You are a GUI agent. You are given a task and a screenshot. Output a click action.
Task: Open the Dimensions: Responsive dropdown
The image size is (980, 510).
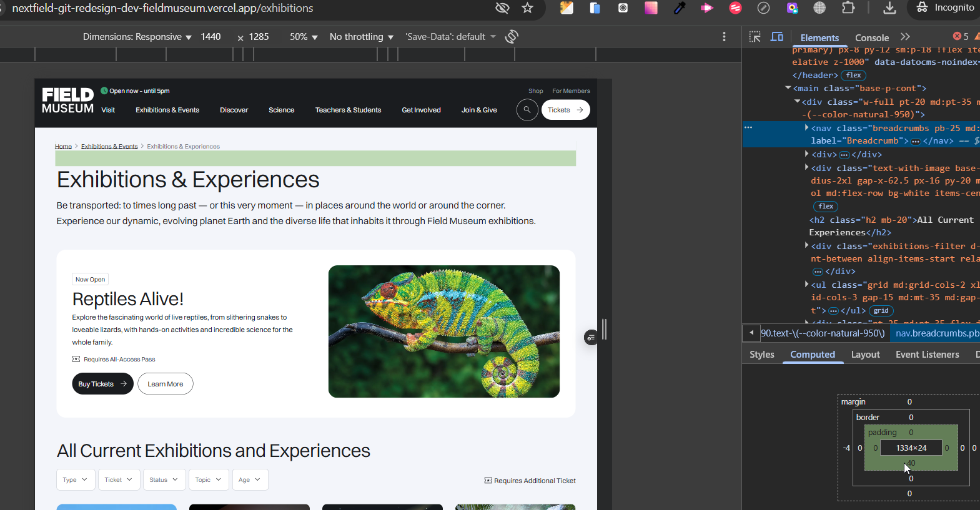137,37
